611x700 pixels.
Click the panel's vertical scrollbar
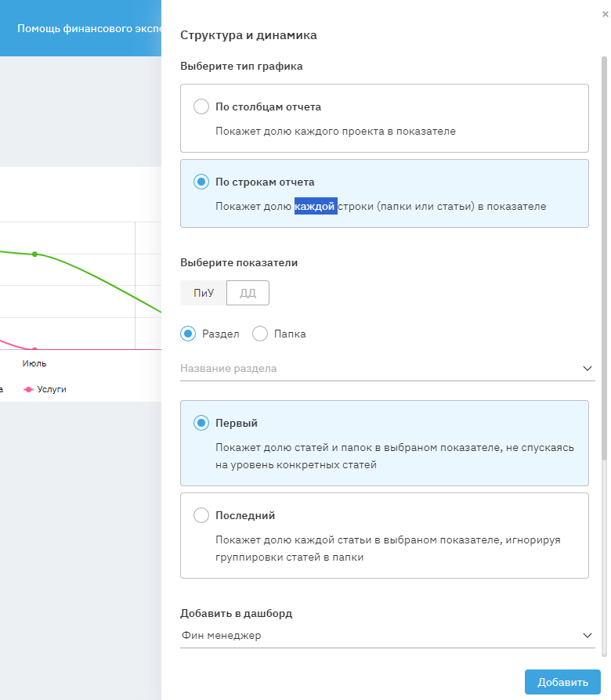603,258
